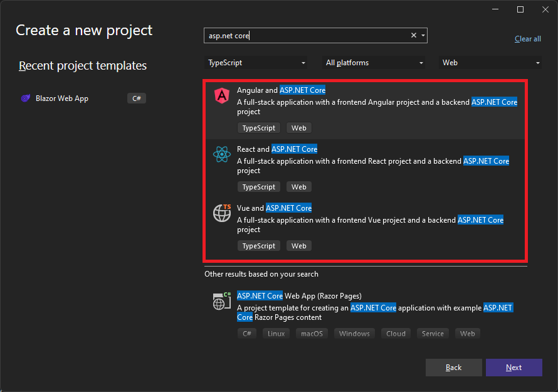Click the Clear all link

[x=528, y=39]
